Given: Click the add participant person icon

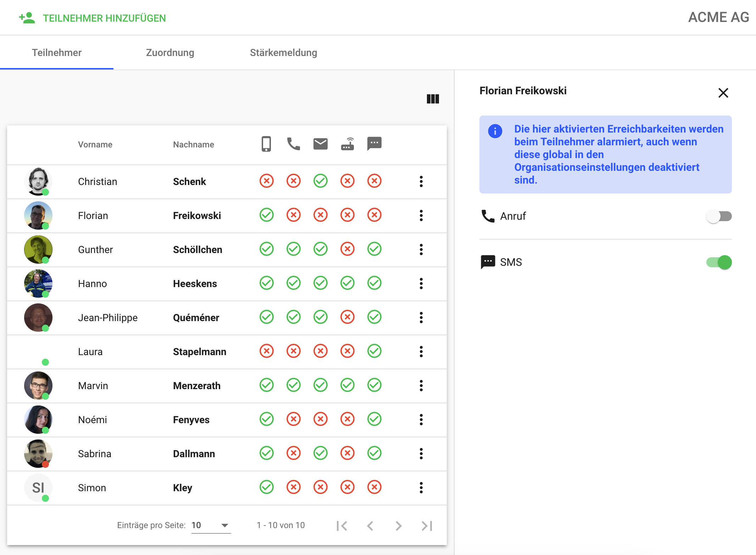Looking at the screenshot, I should (x=27, y=18).
